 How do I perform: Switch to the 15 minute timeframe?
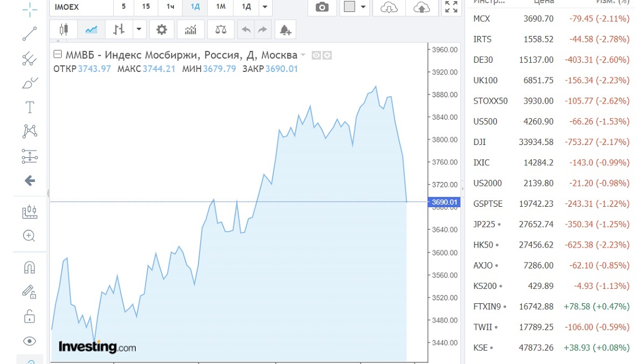pyautogui.click(x=146, y=6)
